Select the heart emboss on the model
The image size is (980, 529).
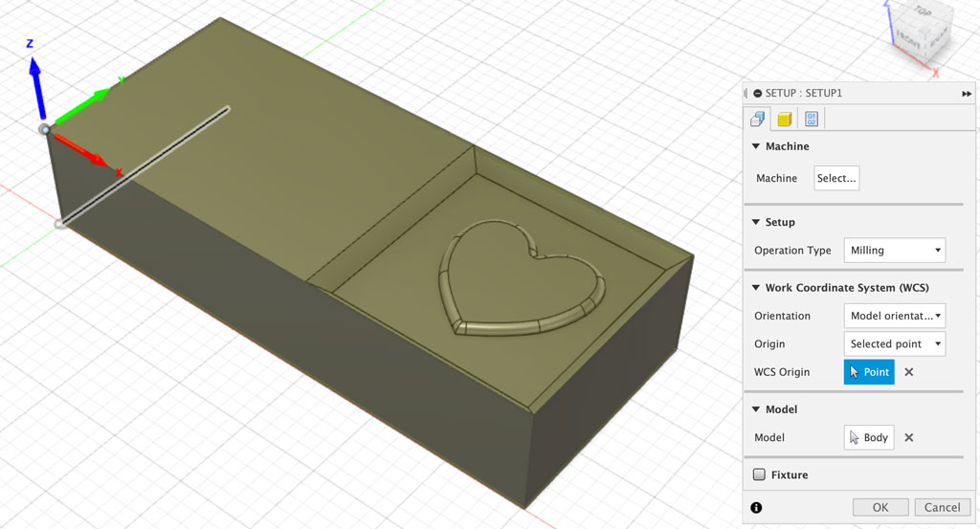(x=523, y=278)
